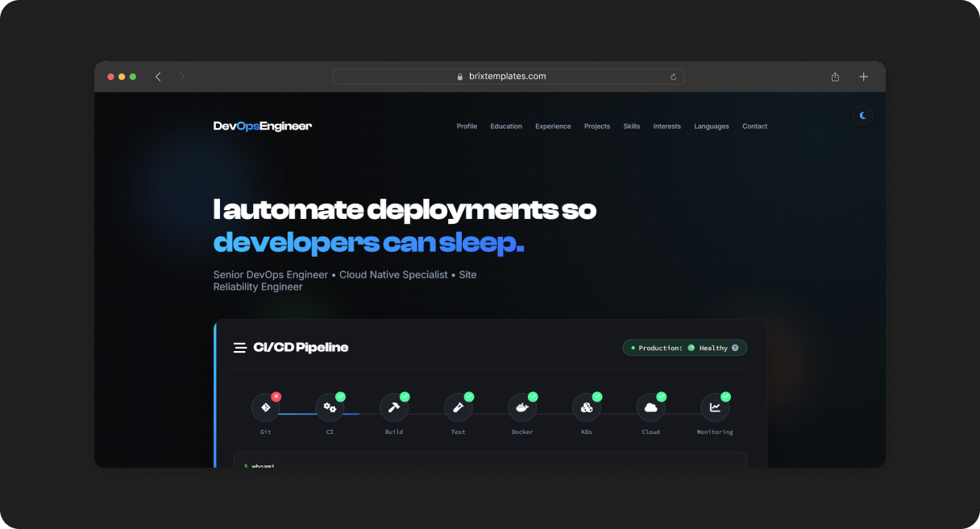The image size is (980, 529).
Task: Click the brixtemplates.com address bar
Action: [x=508, y=76]
